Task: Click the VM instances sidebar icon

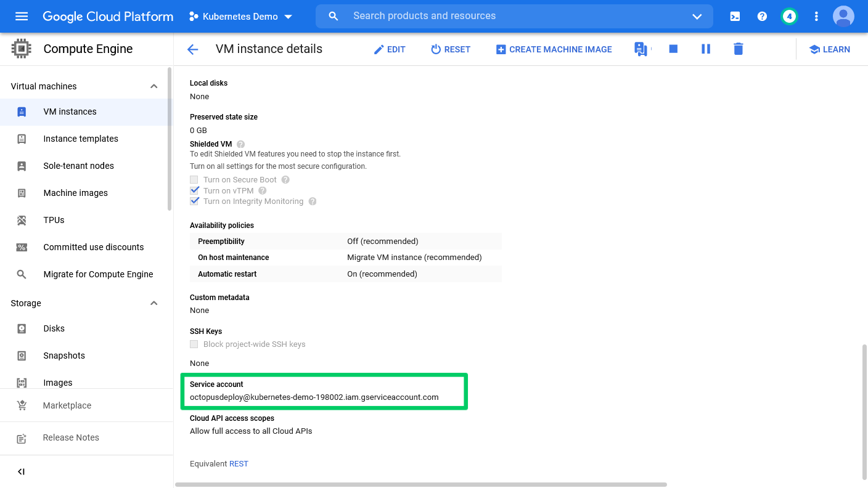Action: coord(22,112)
